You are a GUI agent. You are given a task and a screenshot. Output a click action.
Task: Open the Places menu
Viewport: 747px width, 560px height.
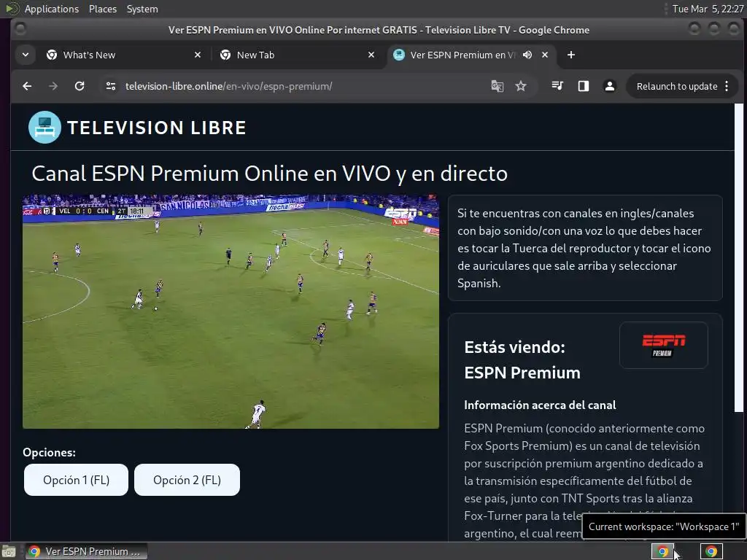(x=102, y=9)
